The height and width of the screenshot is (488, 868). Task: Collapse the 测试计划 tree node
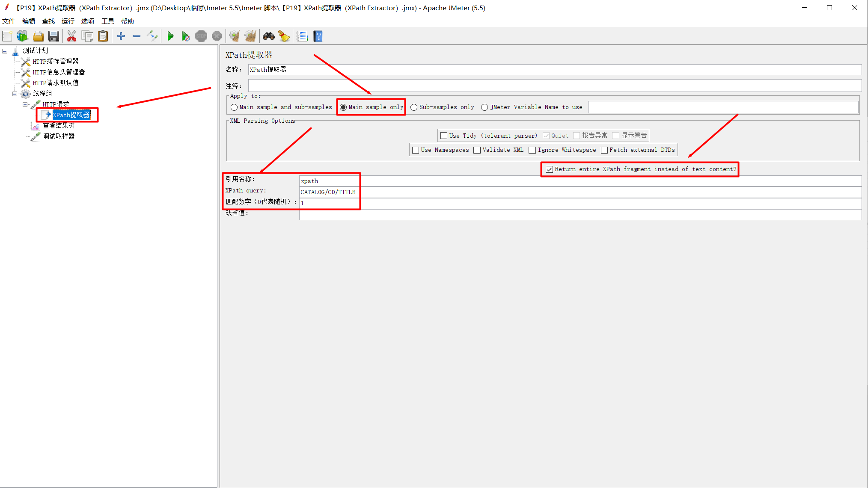click(5, 50)
